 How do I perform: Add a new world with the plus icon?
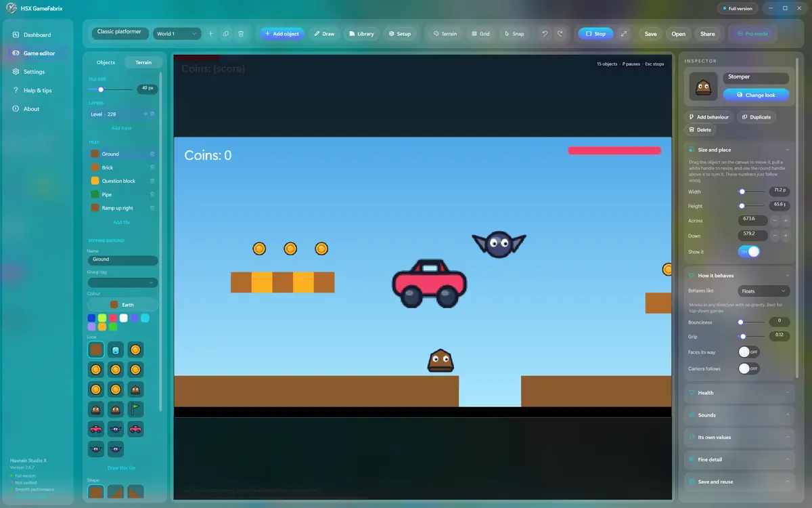[x=210, y=33]
